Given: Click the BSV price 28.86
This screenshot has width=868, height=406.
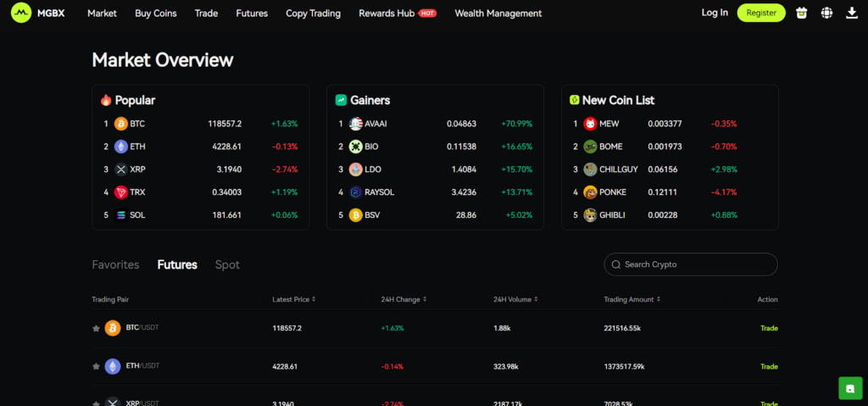Looking at the screenshot, I should click(466, 215).
